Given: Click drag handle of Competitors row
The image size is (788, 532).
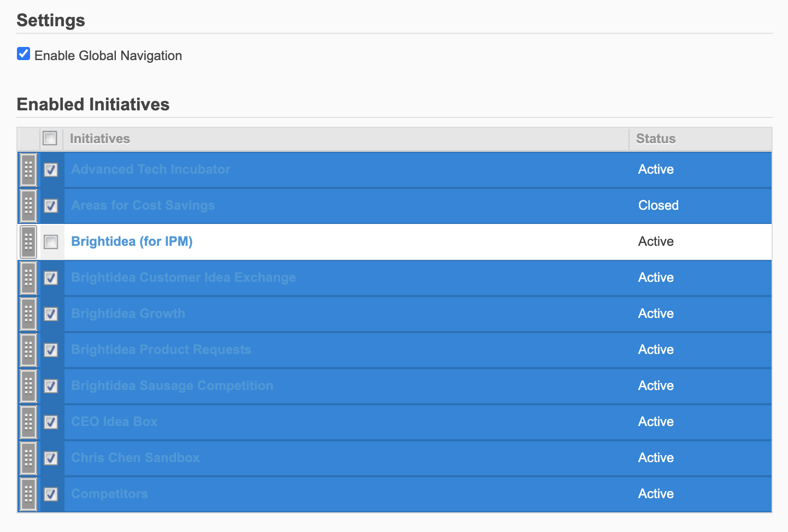Looking at the screenshot, I should (28, 494).
